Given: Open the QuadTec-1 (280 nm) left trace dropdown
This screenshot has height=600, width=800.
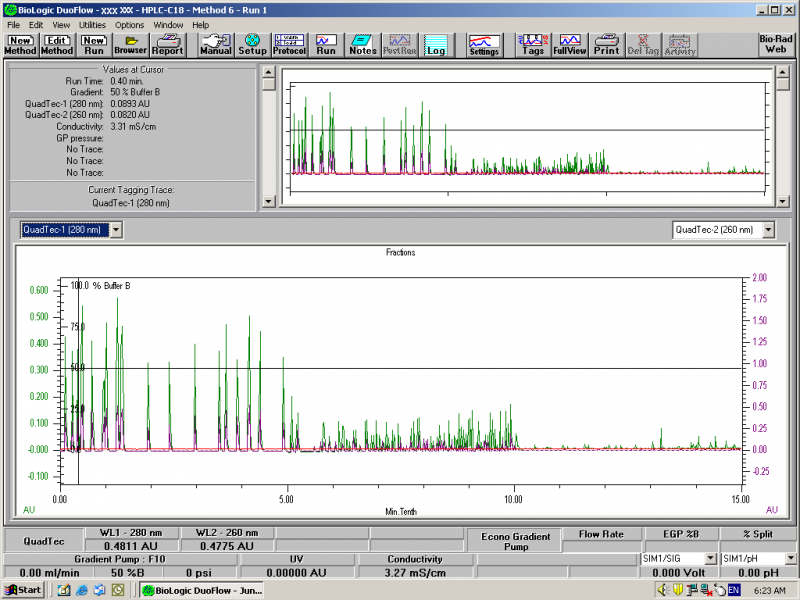Looking at the screenshot, I should (x=117, y=230).
